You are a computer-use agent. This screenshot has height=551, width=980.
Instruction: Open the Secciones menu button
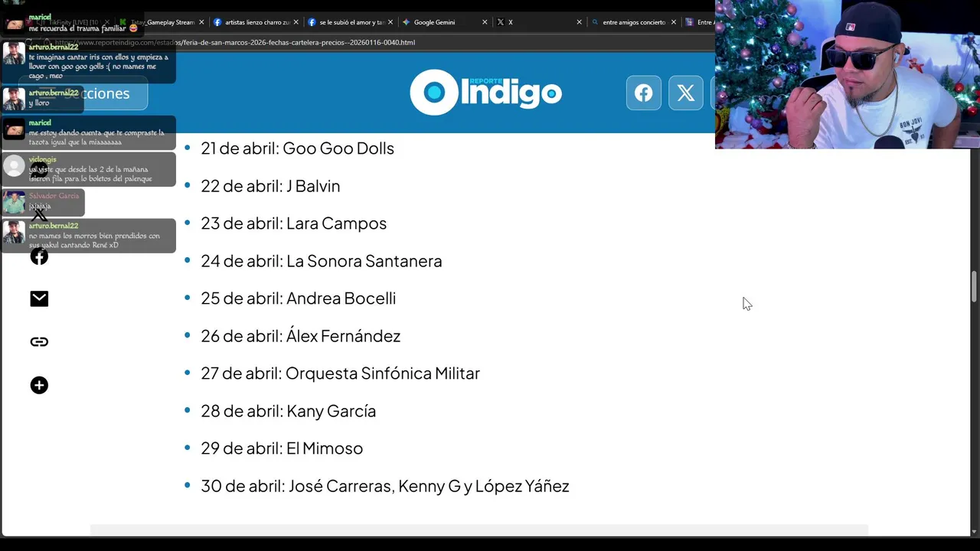[x=83, y=93]
